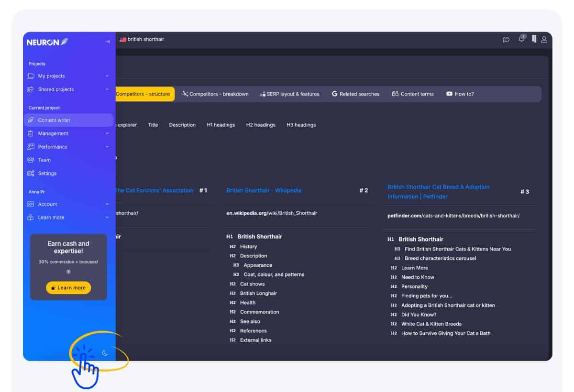Click the british shorthair query title
The height and width of the screenshot is (392, 574).
(x=145, y=40)
